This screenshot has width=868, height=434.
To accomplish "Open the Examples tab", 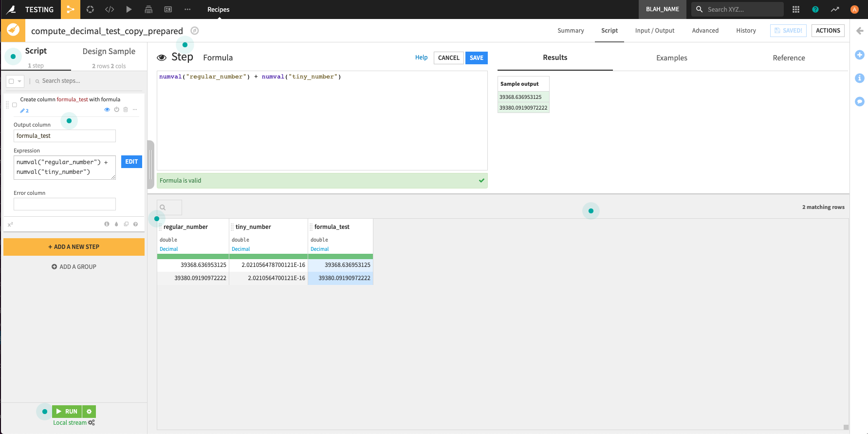I will 672,58.
